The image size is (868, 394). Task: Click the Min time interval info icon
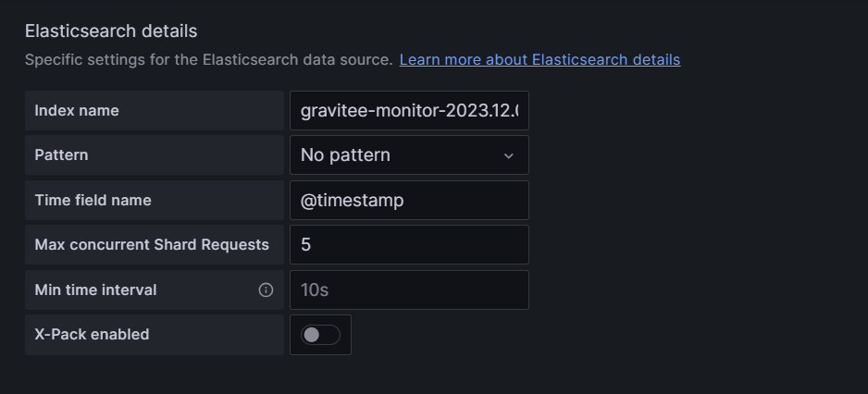[x=266, y=289]
